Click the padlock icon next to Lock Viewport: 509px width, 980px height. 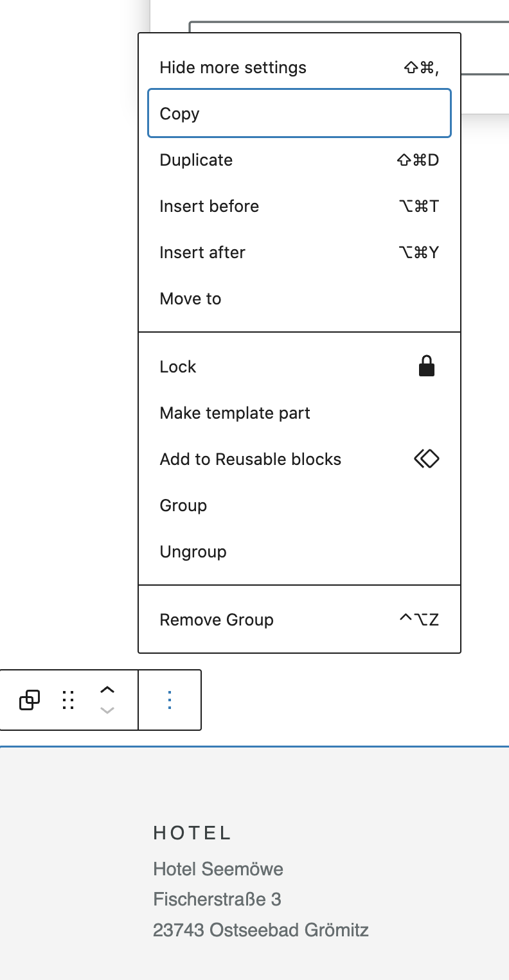pyautogui.click(x=427, y=367)
